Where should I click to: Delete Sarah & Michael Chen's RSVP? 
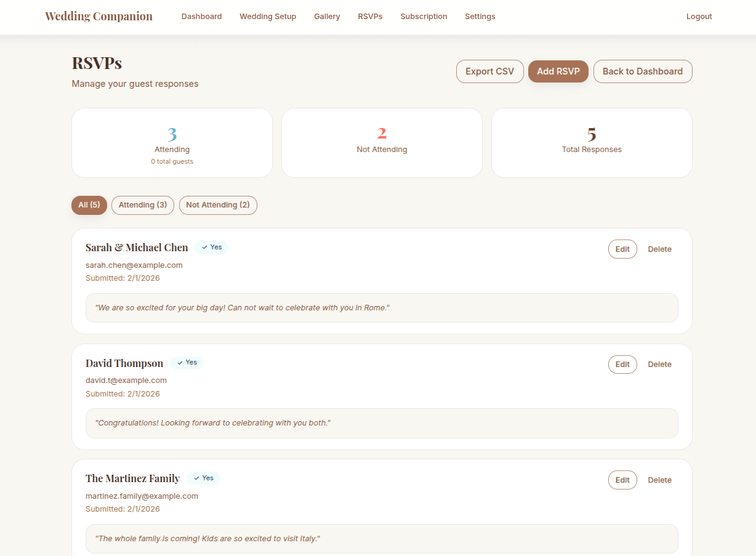coord(659,249)
